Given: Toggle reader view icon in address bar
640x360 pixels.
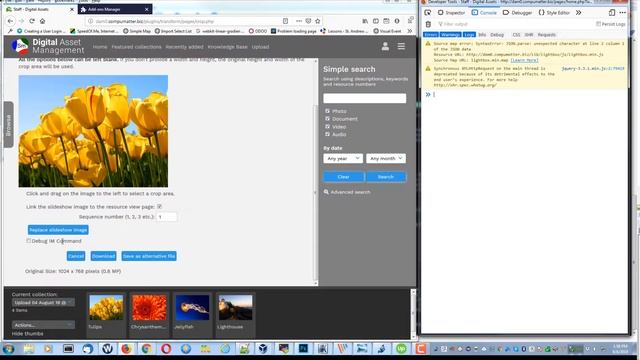Looking at the screenshot, I should point(285,21).
